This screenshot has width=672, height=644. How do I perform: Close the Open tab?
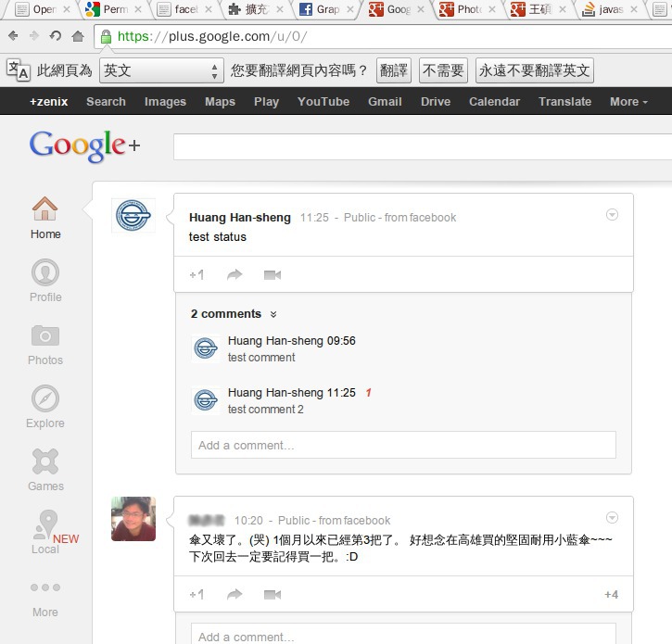(67, 9)
